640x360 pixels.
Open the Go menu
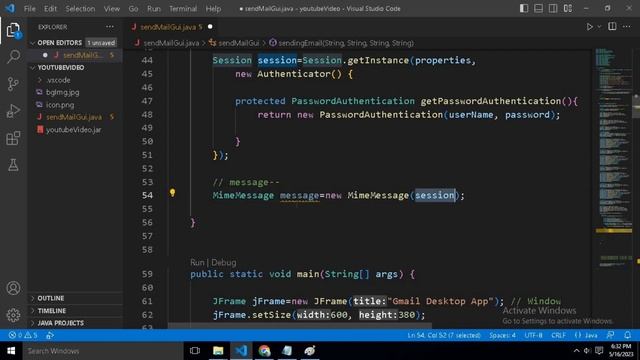coord(133,9)
